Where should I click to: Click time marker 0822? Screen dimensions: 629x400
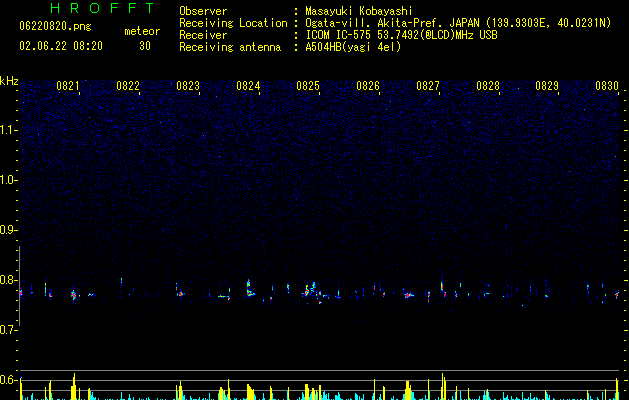click(128, 86)
